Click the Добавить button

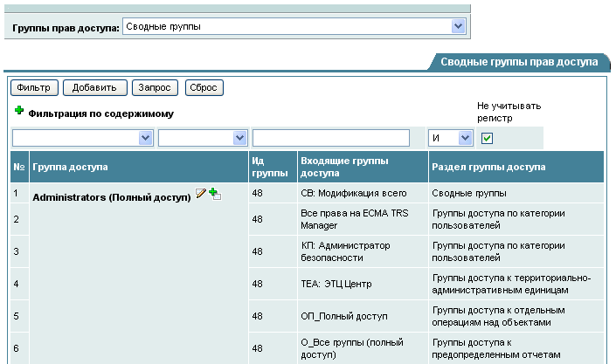[94, 87]
